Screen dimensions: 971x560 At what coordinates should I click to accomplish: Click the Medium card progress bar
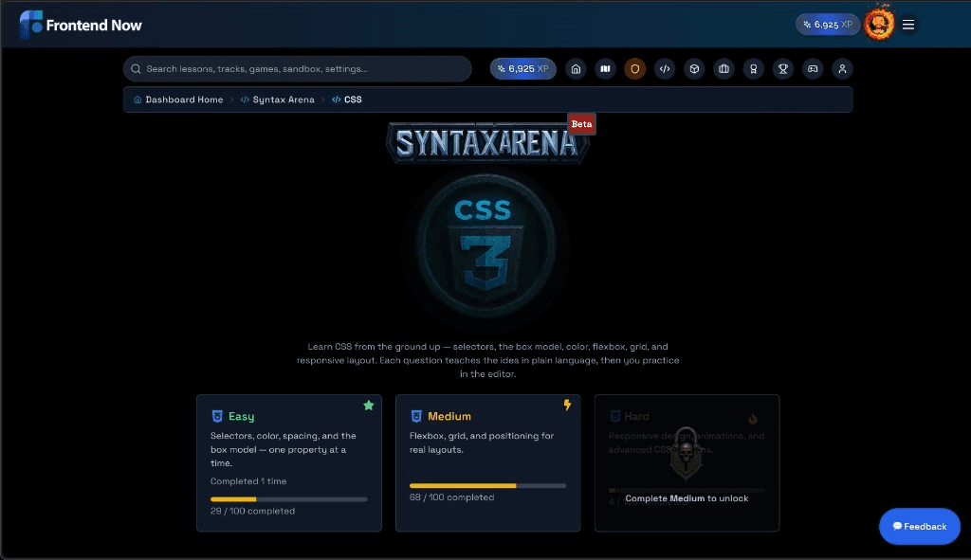[x=488, y=486]
